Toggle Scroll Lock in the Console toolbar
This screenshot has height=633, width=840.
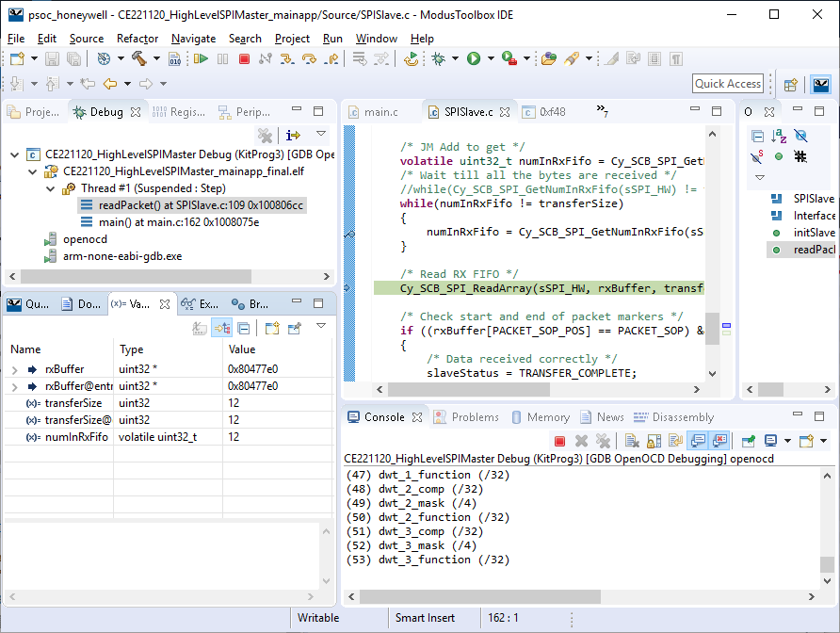[654, 441]
